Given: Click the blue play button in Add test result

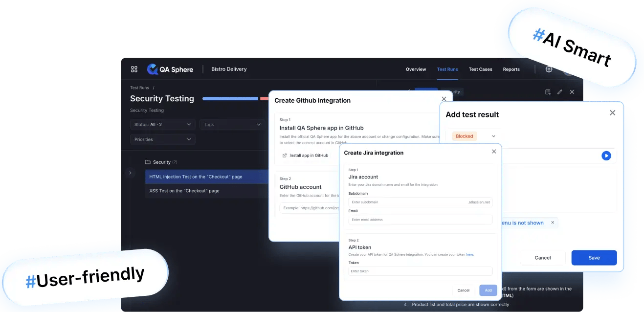Looking at the screenshot, I should click(606, 156).
